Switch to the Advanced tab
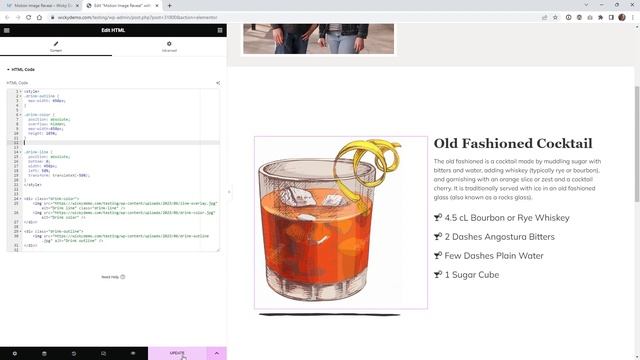The image size is (640, 360). click(x=169, y=47)
